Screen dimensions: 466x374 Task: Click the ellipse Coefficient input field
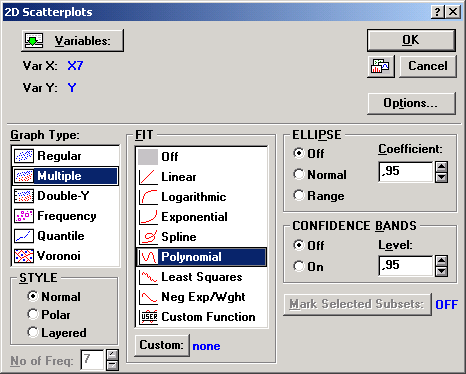tap(406, 172)
